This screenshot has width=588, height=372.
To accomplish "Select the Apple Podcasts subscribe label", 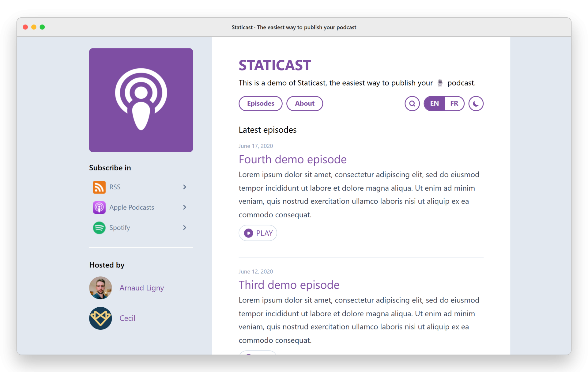I will point(132,207).
